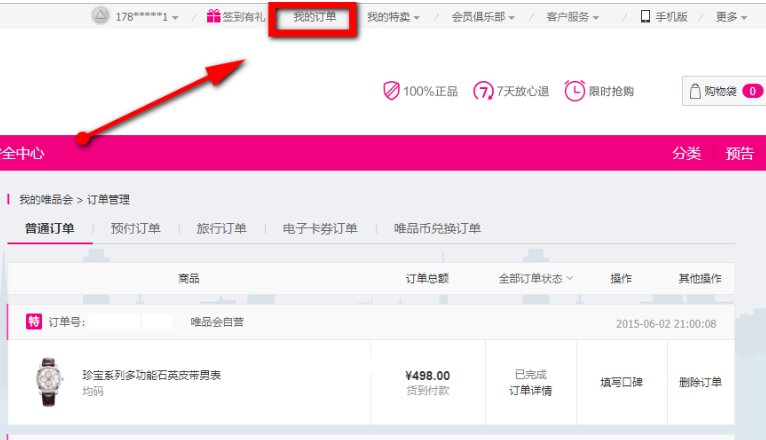The width and height of the screenshot is (766, 440).
Task: Switch to 旅行订单 tab
Action: (221, 229)
